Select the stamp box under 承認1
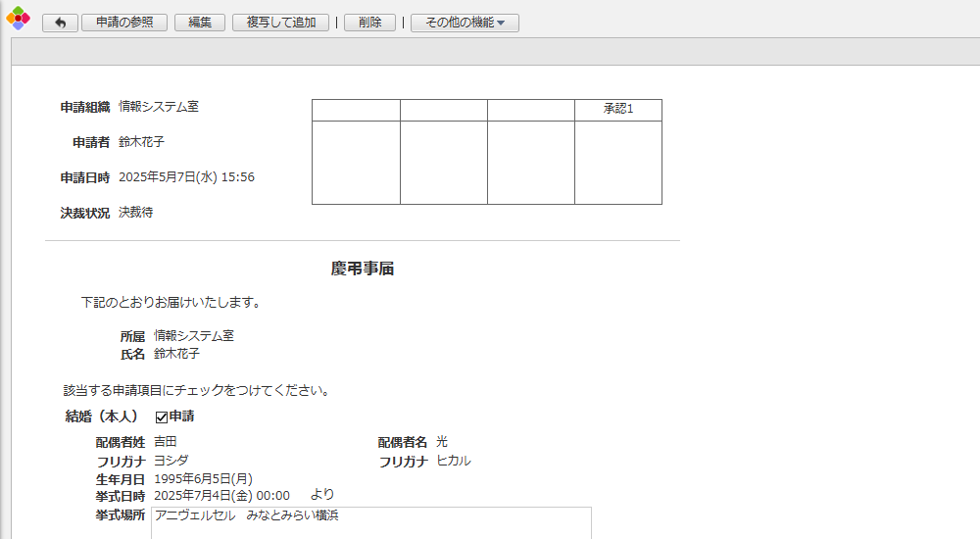Viewport: 980px width, 539px height. 617,163
